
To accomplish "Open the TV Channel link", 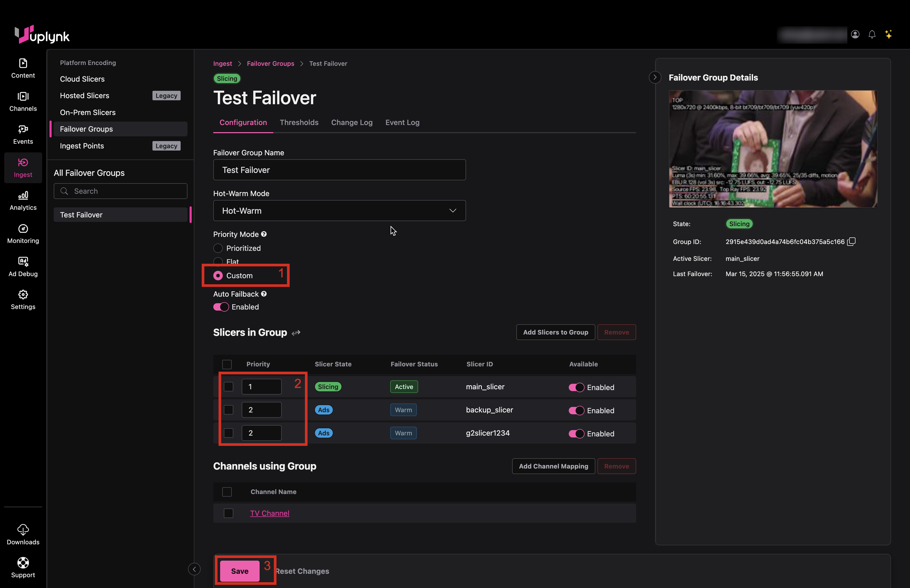I will pyautogui.click(x=270, y=513).
